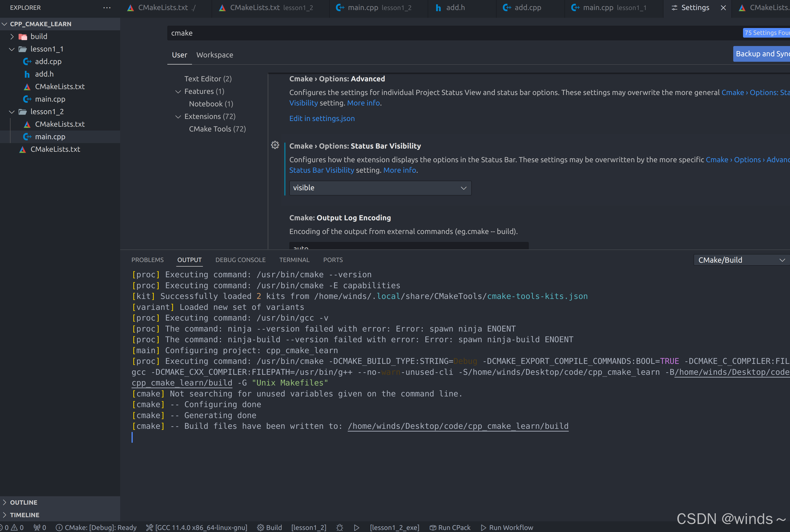Click More info link under Options: Advanced
Viewport: 790px width, 532px height.
pos(363,103)
